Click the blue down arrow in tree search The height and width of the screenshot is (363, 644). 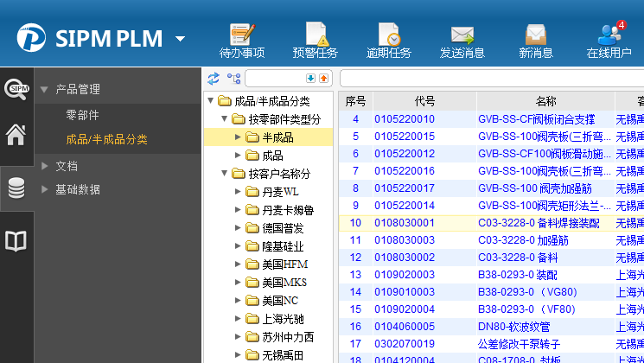(310, 79)
